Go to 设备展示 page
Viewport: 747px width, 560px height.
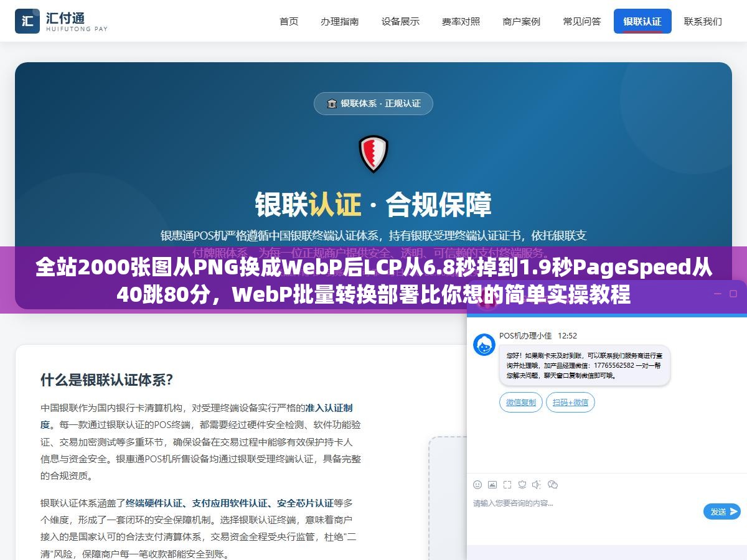coord(400,21)
